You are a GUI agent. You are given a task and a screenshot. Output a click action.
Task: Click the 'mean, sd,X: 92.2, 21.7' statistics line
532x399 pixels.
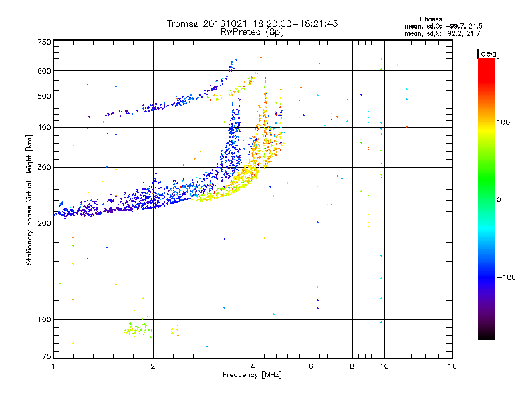[442, 33]
